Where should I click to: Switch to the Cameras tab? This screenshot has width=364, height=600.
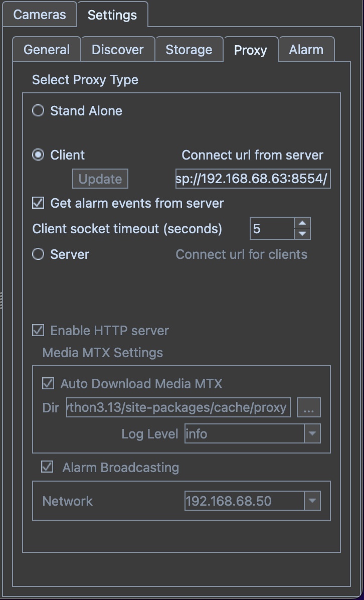pos(39,14)
